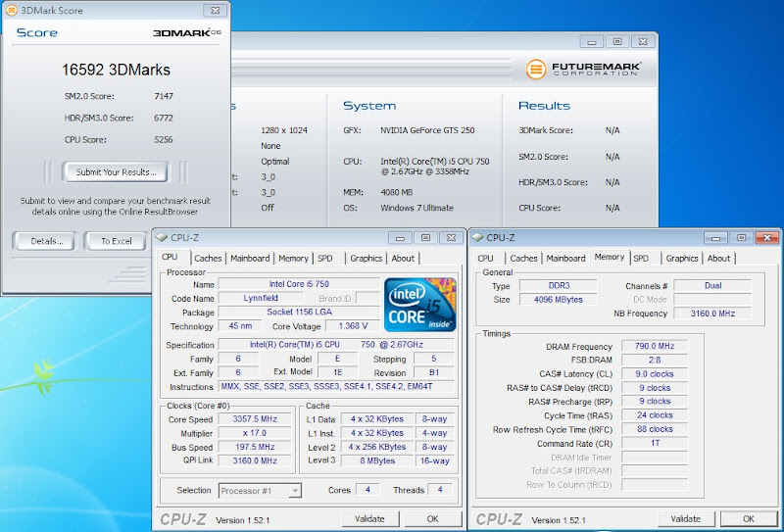This screenshot has height=532, width=784.
Task: Open About tab in right CPU-Z window
Action: coord(719,259)
